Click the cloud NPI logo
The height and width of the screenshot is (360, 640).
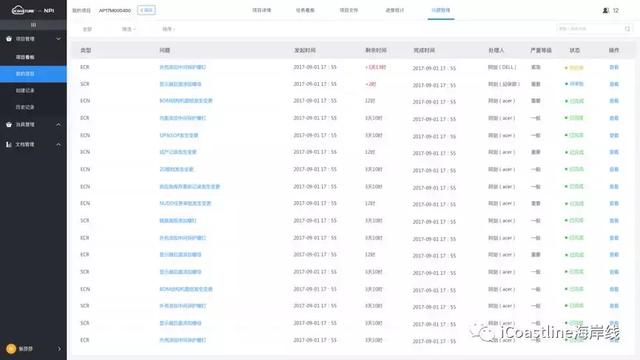[x=33, y=10]
